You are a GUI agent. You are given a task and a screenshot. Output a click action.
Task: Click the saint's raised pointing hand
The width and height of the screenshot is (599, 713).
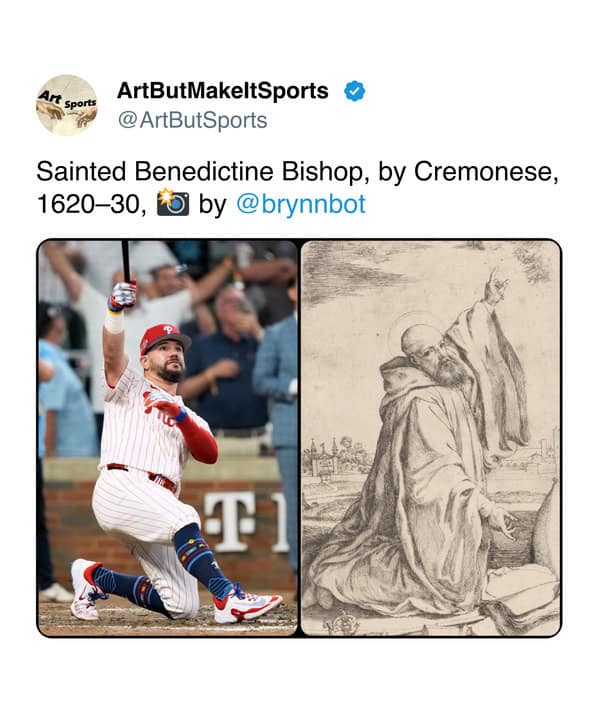coord(497,285)
